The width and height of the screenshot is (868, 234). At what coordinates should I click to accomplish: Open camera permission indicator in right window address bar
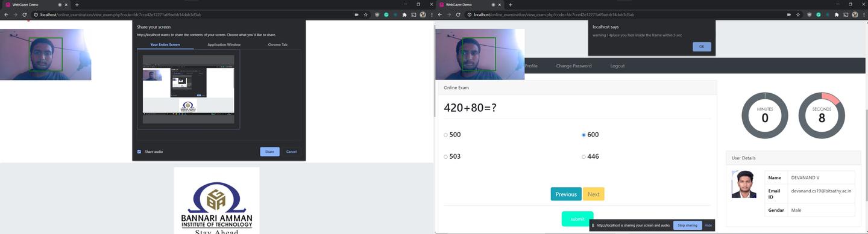(790, 14)
